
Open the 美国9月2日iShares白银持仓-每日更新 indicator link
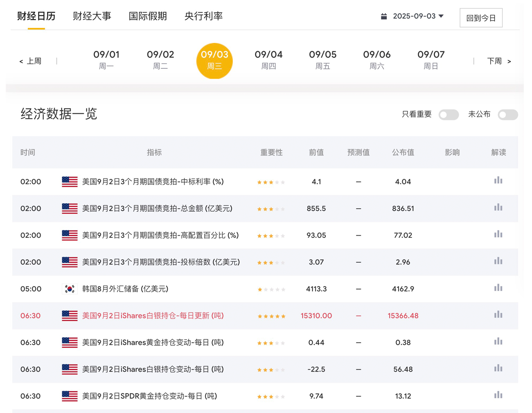153,316
